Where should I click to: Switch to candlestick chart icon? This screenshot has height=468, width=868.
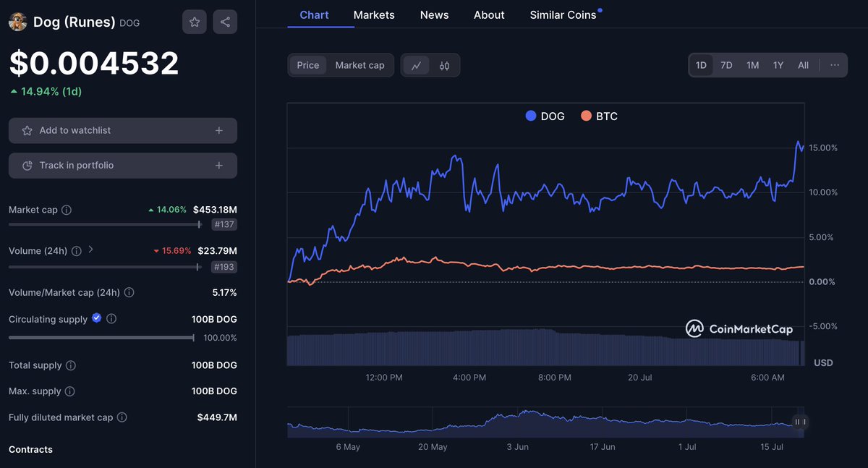(444, 65)
